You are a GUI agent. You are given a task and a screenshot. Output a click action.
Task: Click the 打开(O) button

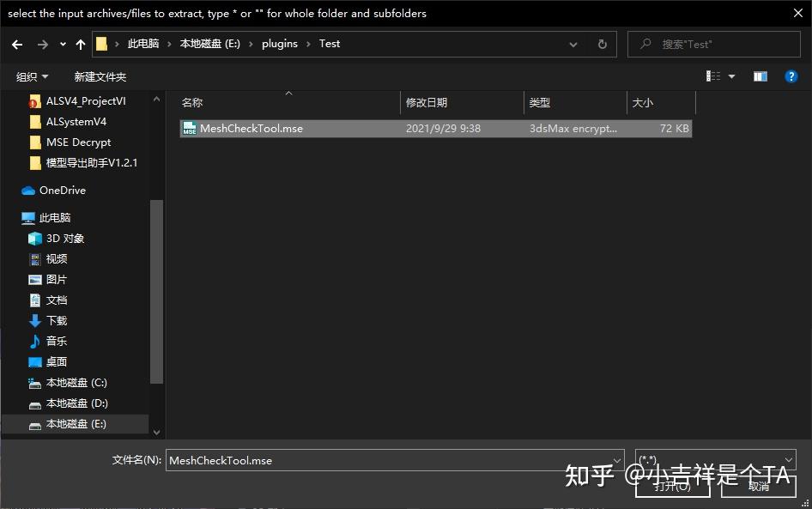point(672,485)
